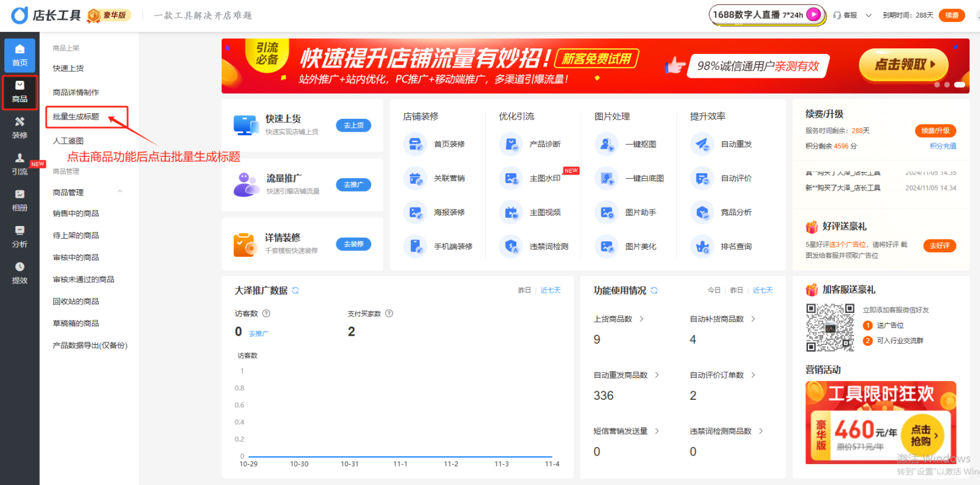980x485 pixels.
Task: Click the 竞品分析 icon
Action: point(702,212)
